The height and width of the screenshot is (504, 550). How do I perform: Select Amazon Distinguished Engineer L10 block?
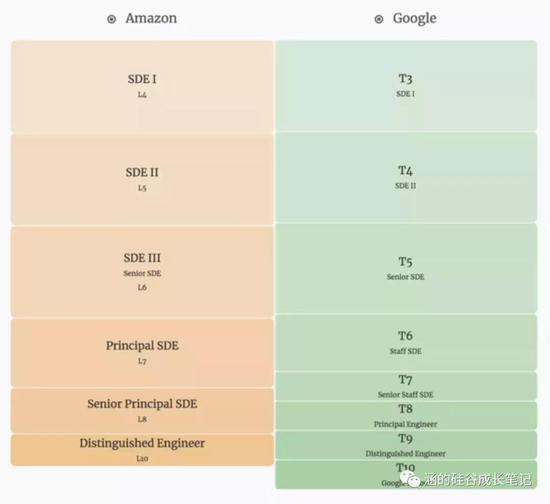142,450
